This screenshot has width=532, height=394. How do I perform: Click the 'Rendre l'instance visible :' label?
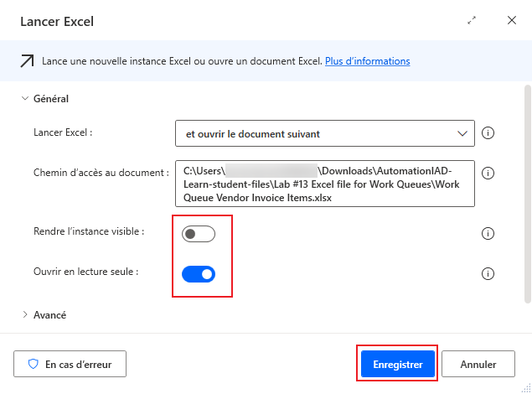tap(89, 231)
